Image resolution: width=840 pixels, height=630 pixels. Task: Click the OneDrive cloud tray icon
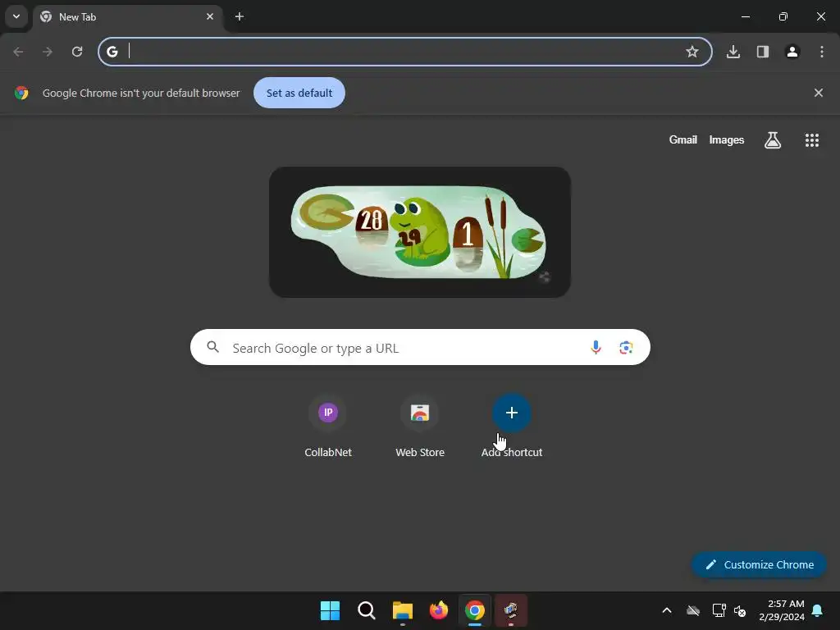point(693,610)
